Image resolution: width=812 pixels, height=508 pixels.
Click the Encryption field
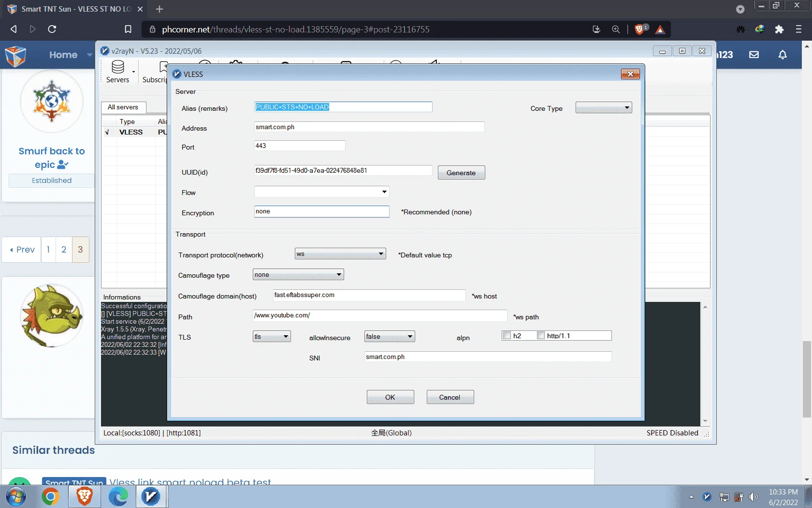point(322,211)
